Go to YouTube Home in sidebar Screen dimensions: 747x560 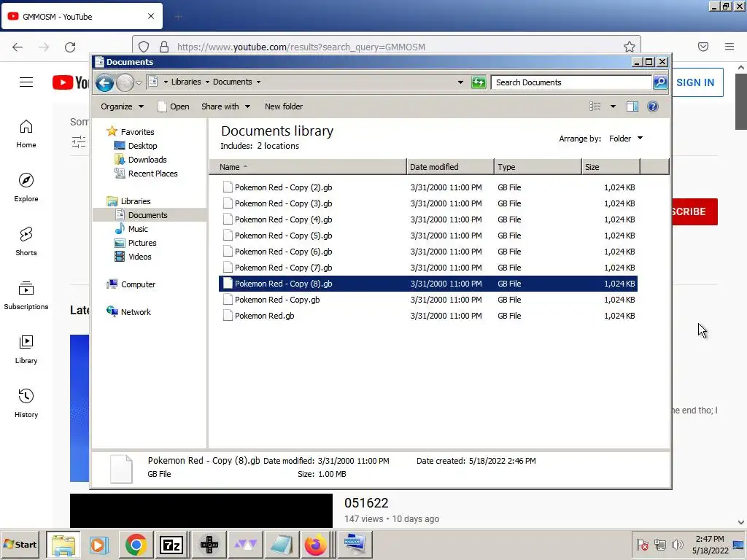click(26, 134)
